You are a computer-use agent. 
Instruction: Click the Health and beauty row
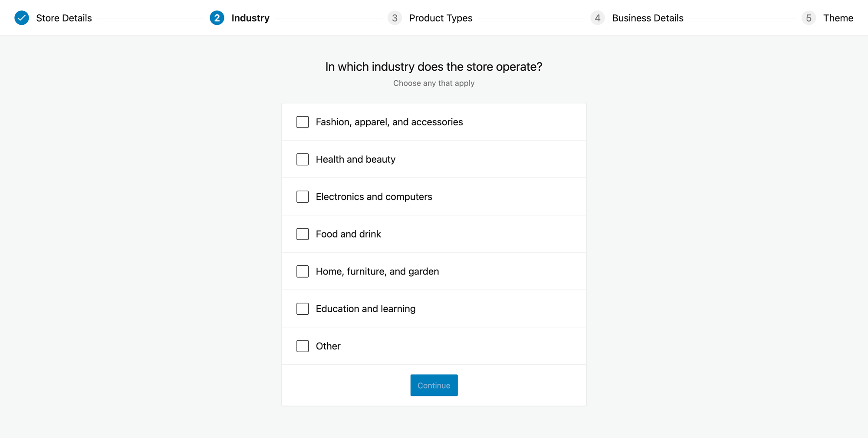(434, 159)
